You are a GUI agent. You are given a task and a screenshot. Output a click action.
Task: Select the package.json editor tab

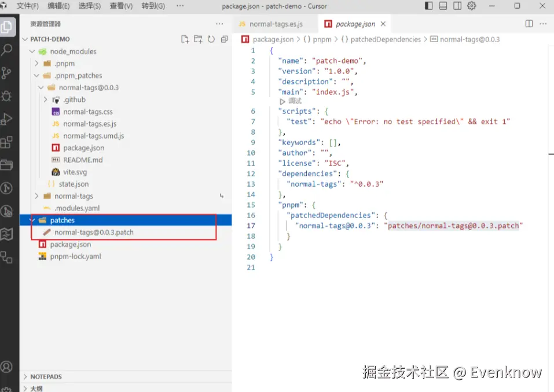[x=354, y=24]
